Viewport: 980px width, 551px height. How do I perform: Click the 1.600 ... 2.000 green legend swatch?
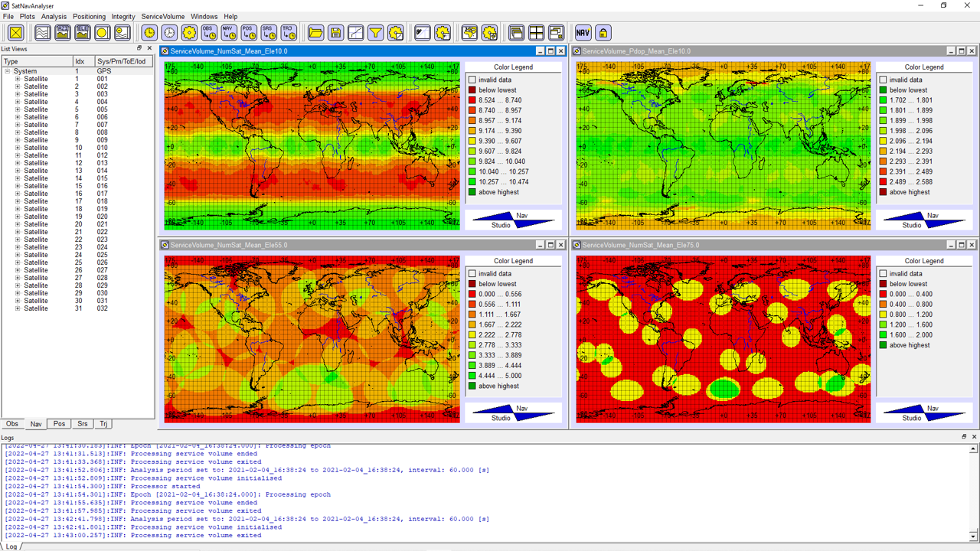[x=883, y=334]
